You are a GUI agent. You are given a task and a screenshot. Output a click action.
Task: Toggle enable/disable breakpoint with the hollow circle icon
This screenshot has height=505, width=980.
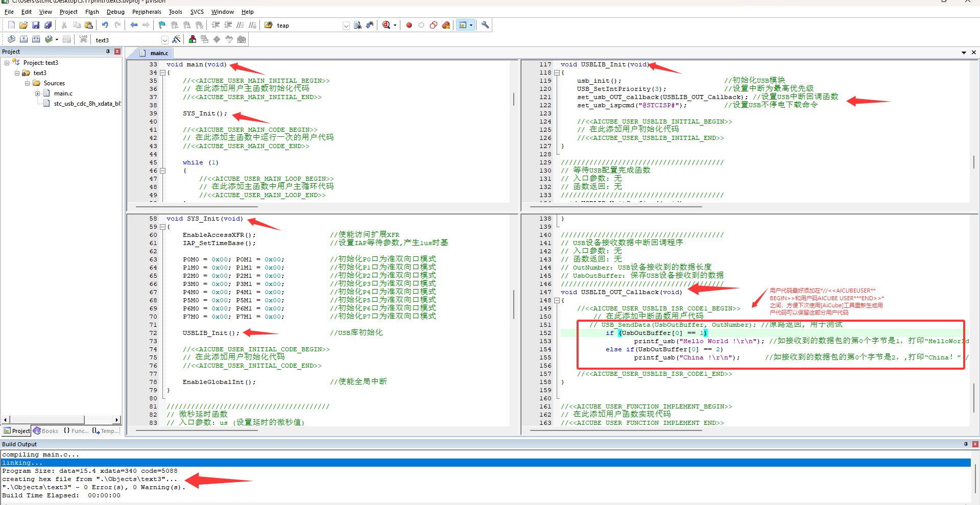point(421,25)
